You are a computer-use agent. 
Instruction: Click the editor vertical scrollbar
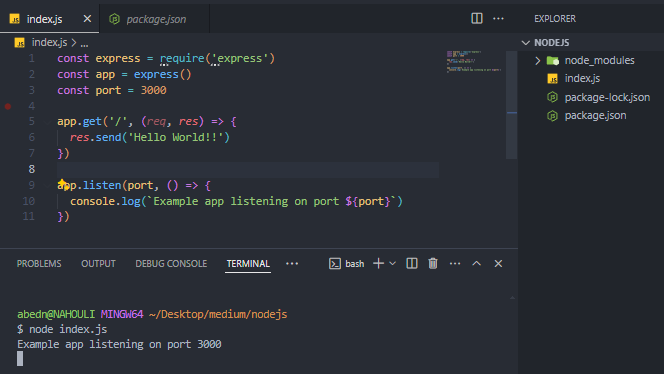point(512,105)
